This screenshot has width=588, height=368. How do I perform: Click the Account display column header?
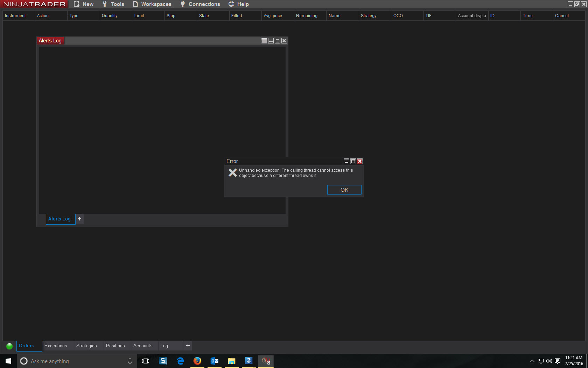[472, 16]
